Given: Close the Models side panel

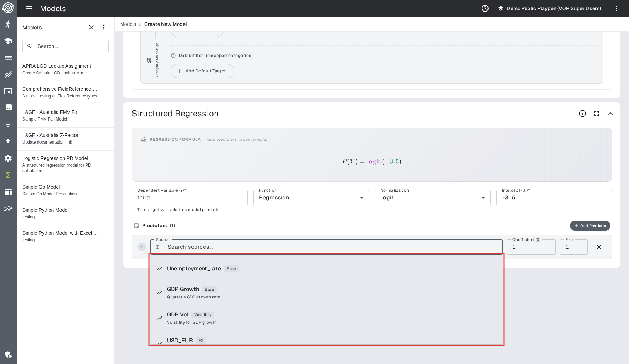Looking at the screenshot, I should 91,27.
